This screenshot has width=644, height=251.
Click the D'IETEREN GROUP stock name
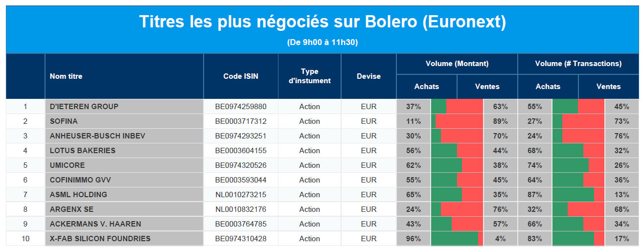84,107
